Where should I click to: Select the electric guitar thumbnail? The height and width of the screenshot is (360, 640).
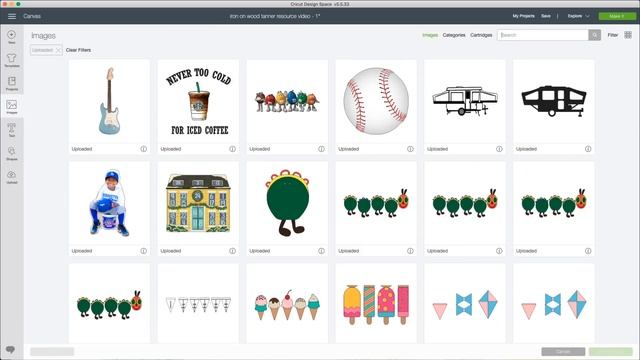(109, 101)
